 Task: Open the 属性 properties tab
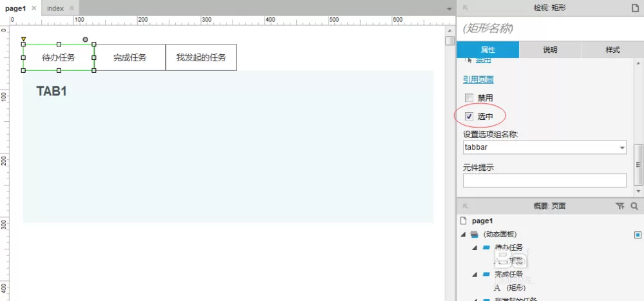[488, 50]
